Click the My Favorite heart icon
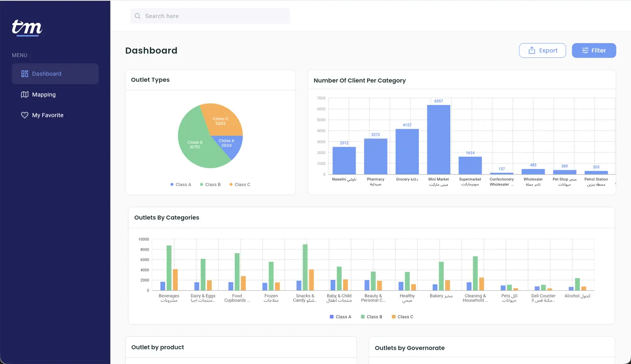This screenshot has width=631, height=364. [x=24, y=115]
